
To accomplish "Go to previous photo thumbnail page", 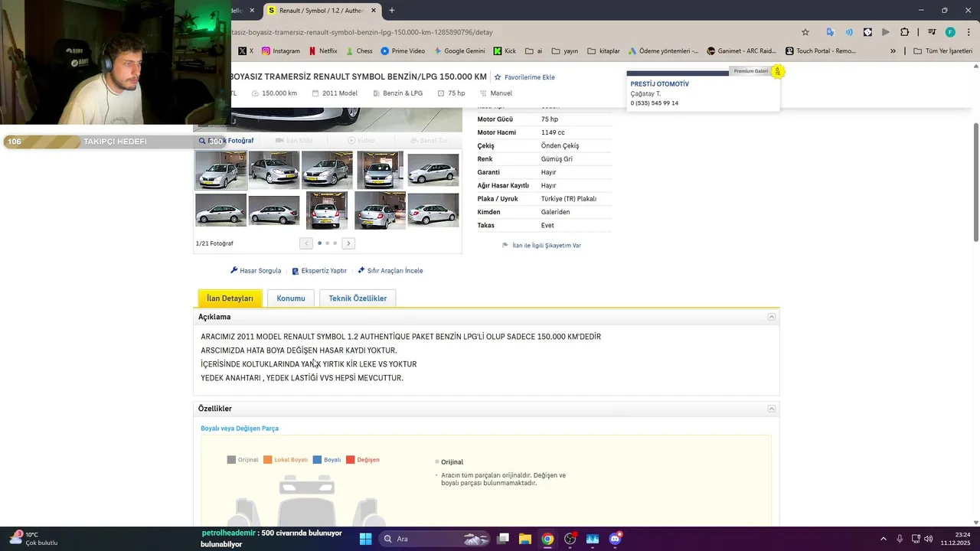I will pos(306,243).
